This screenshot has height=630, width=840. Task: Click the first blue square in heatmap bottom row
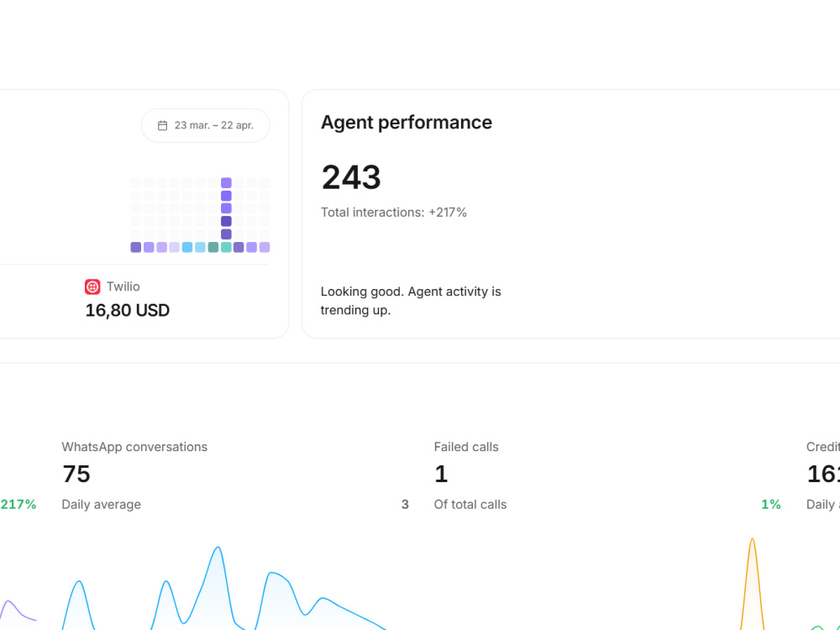click(x=187, y=247)
